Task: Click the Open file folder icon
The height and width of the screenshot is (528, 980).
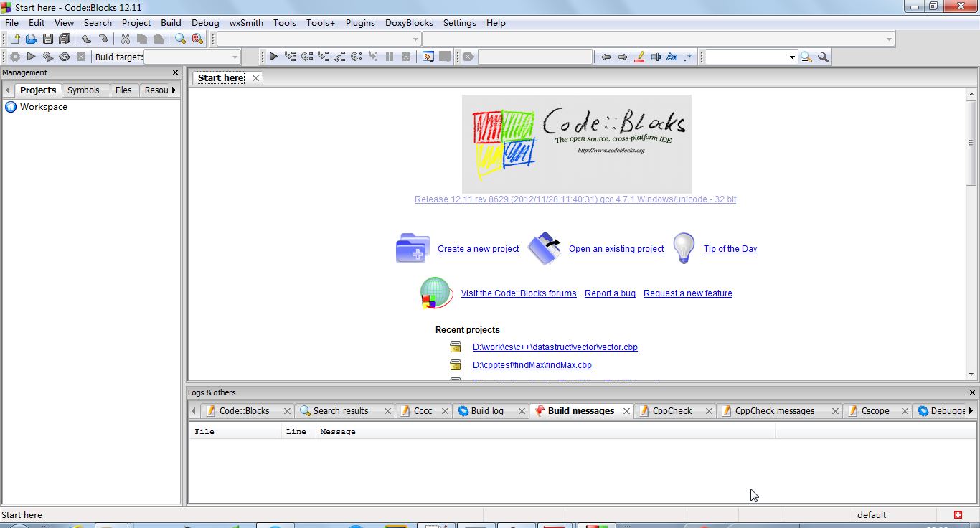Action: click(31, 39)
